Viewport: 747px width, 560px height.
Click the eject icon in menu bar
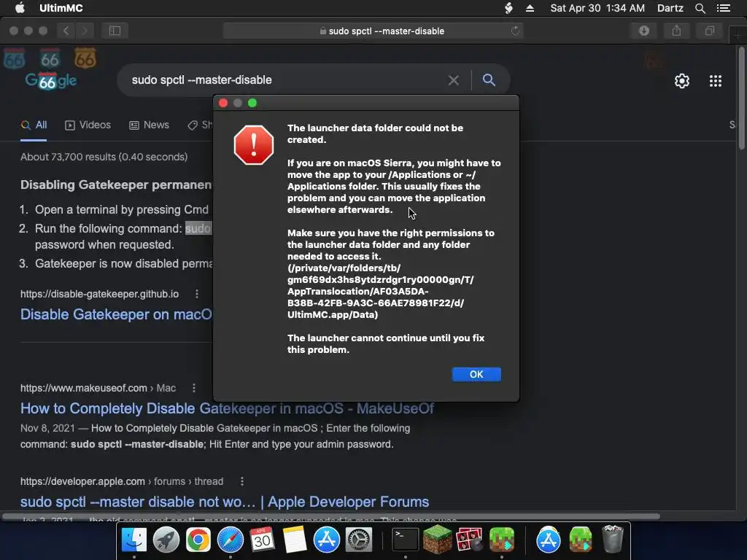530,8
